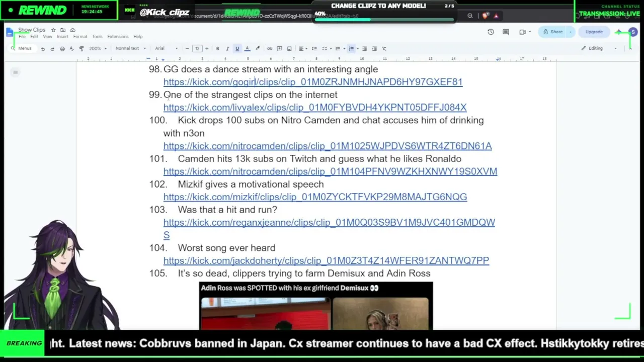This screenshot has height=362, width=644.
Task: Toggle the checklist button
Action: tap(325, 49)
